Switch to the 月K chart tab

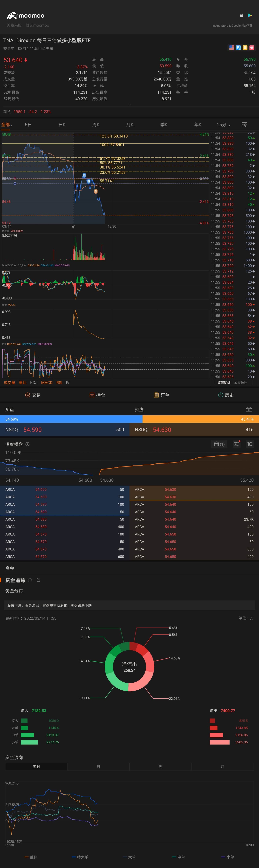click(130, 125)
